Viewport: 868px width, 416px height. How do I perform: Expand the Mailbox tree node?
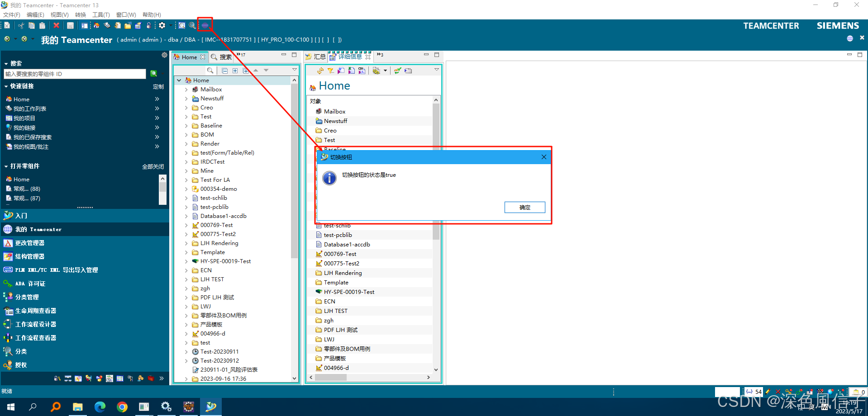coord(186,90)
